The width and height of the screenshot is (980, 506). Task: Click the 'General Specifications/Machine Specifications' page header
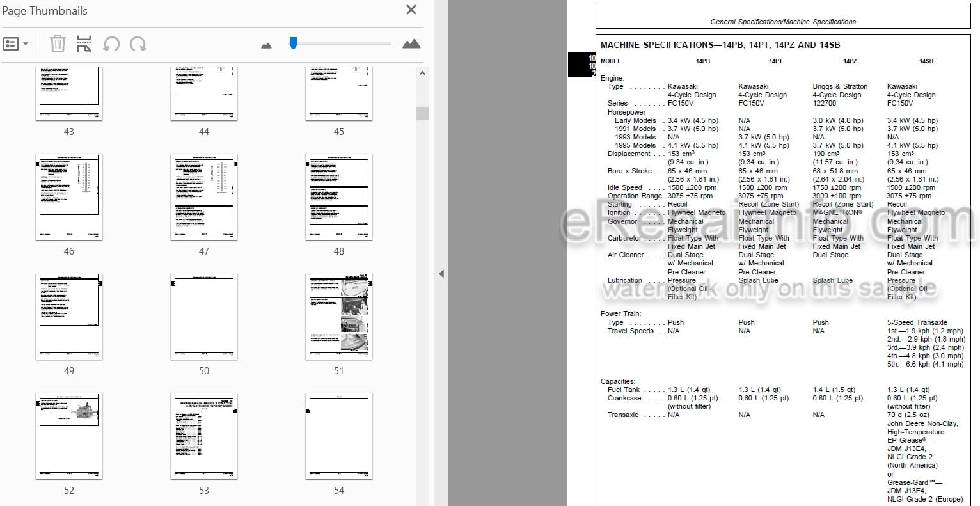783,22
